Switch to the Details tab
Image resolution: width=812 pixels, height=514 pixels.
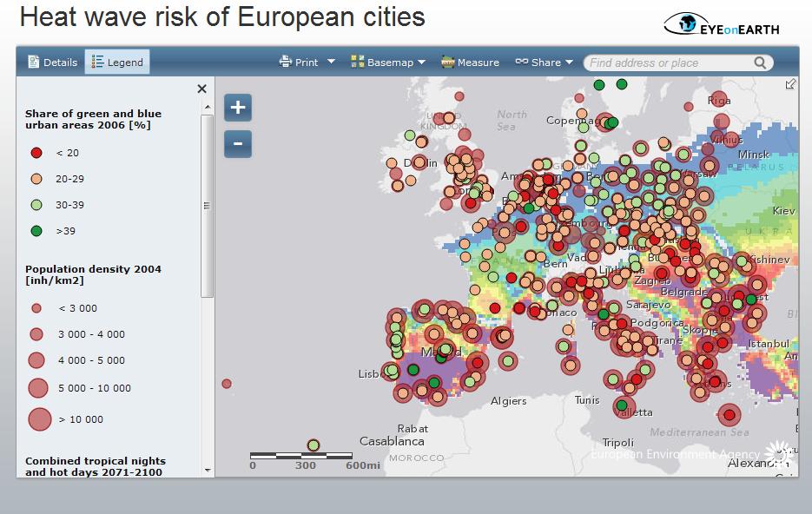(52, 62)
